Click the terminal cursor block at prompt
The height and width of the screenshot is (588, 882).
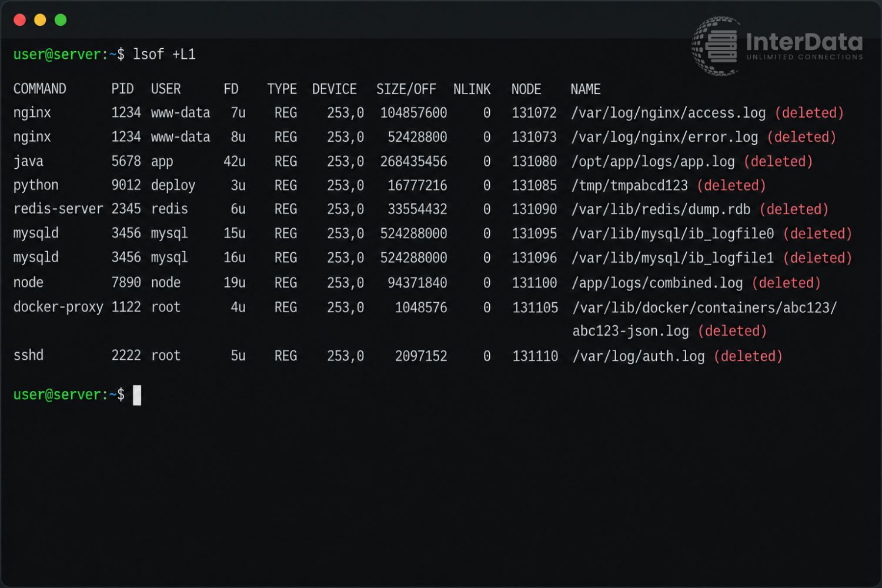pyautogui.click(x=137, y=395)
